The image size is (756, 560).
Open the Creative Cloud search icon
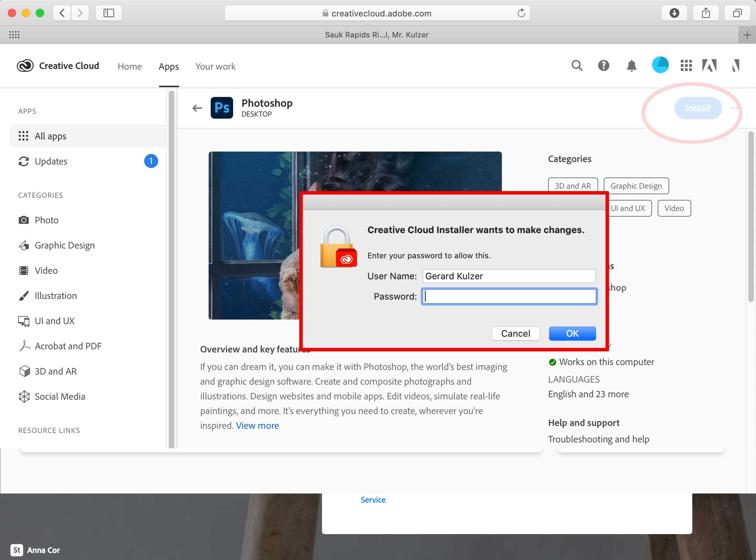click(577, 65)
